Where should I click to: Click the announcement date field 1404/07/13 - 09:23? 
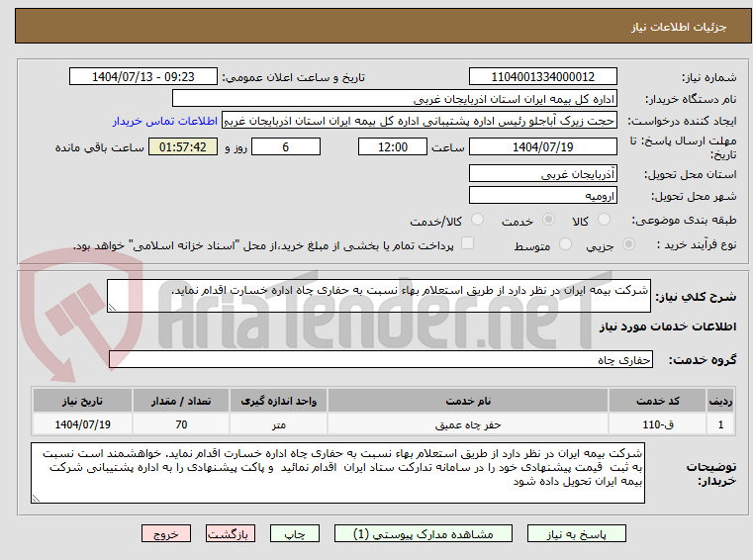(143, 76)
